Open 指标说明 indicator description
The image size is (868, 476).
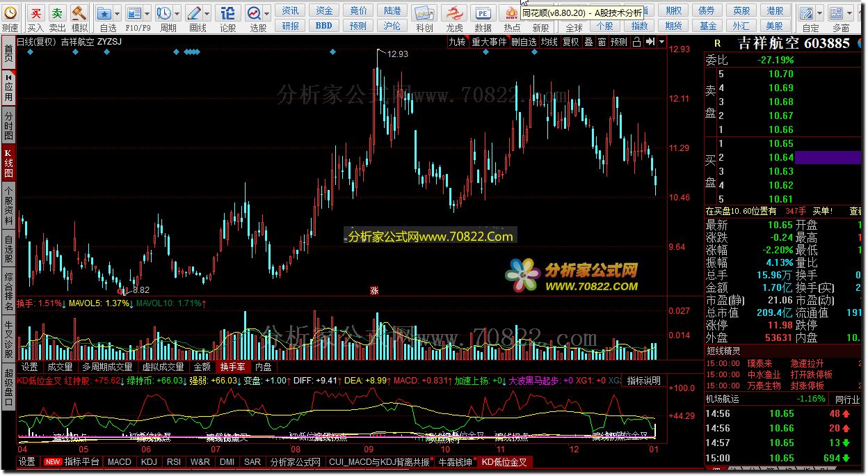coord(643,381)
